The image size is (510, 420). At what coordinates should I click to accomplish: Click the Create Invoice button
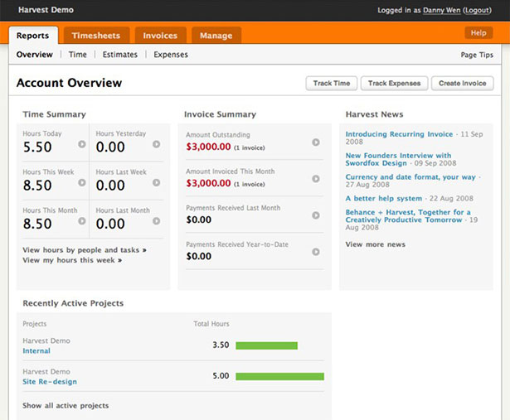point(463,84)
